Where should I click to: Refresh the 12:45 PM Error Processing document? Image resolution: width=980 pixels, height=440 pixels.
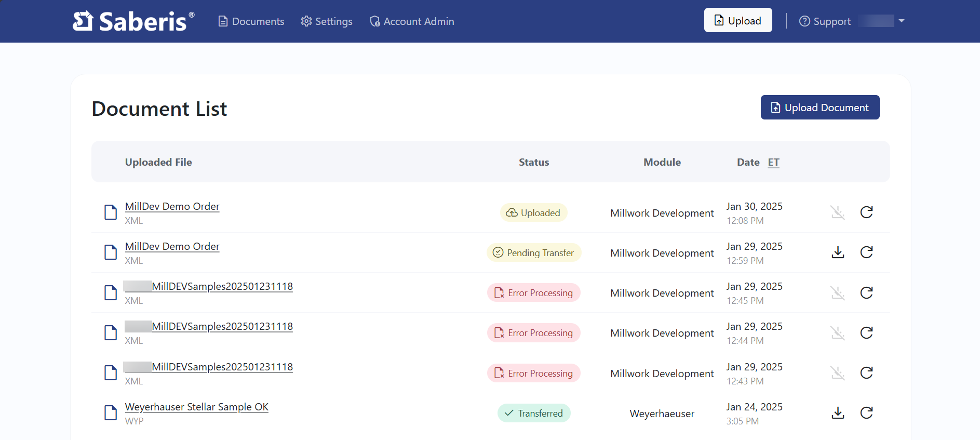click(x=866, y=293)
